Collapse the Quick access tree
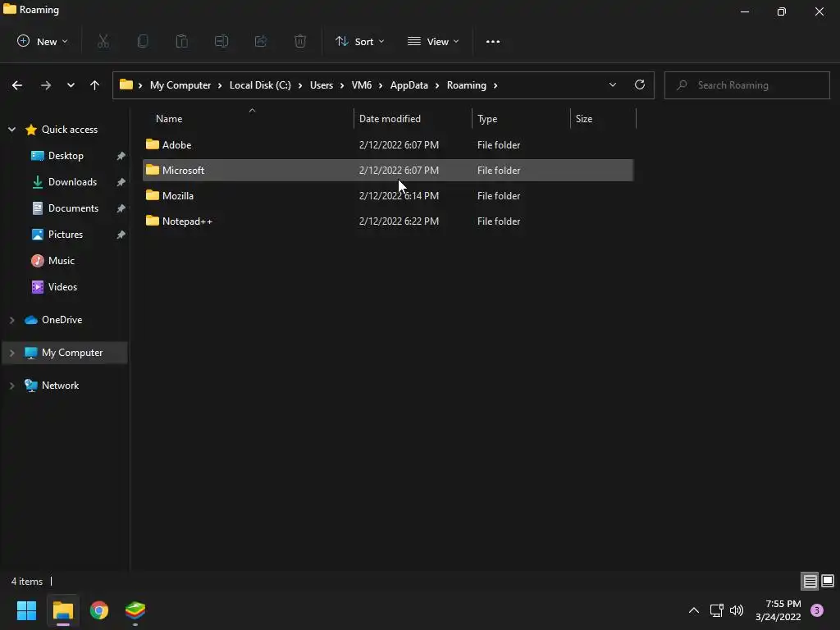 [x=11, y=129]
